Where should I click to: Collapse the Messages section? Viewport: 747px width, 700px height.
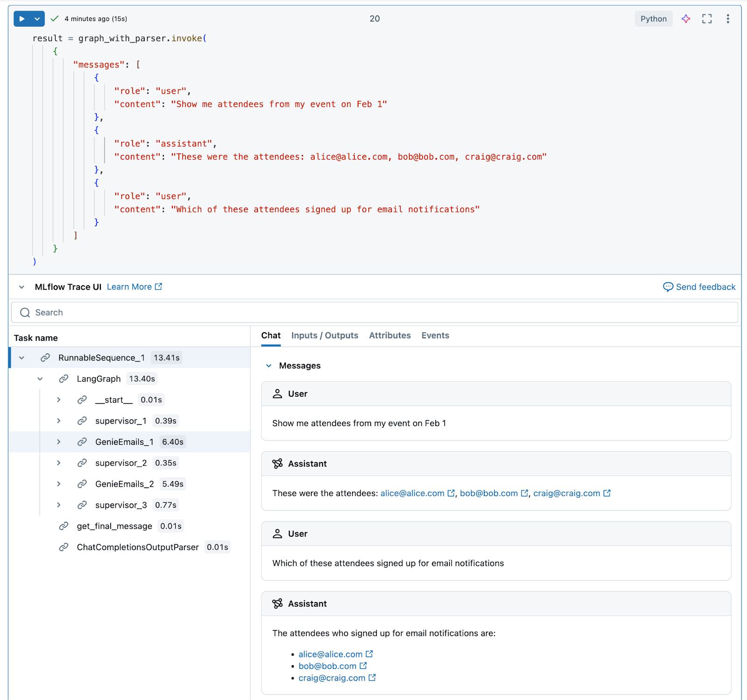(268, 365)
